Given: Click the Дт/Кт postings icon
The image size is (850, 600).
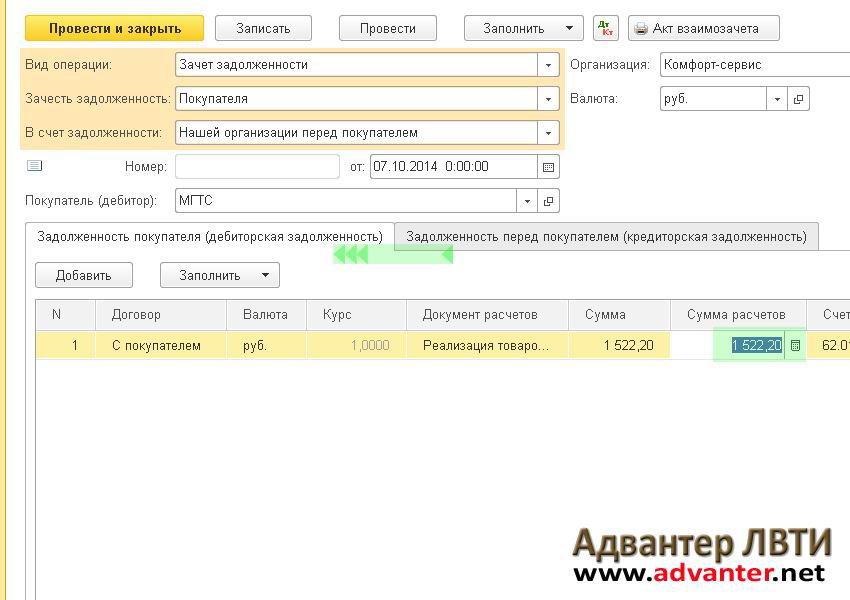Looking at the screenshot, I should pyautogui.click(x=606, y=28).
